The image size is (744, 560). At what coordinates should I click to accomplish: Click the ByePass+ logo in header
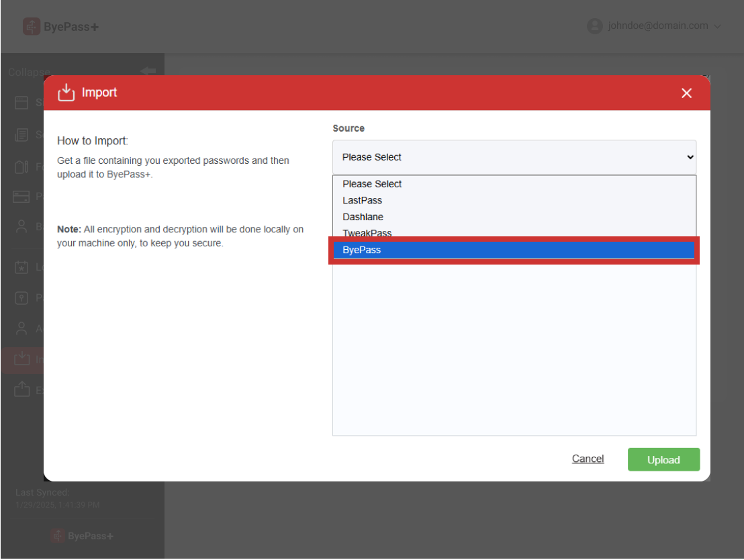point(60,27)
